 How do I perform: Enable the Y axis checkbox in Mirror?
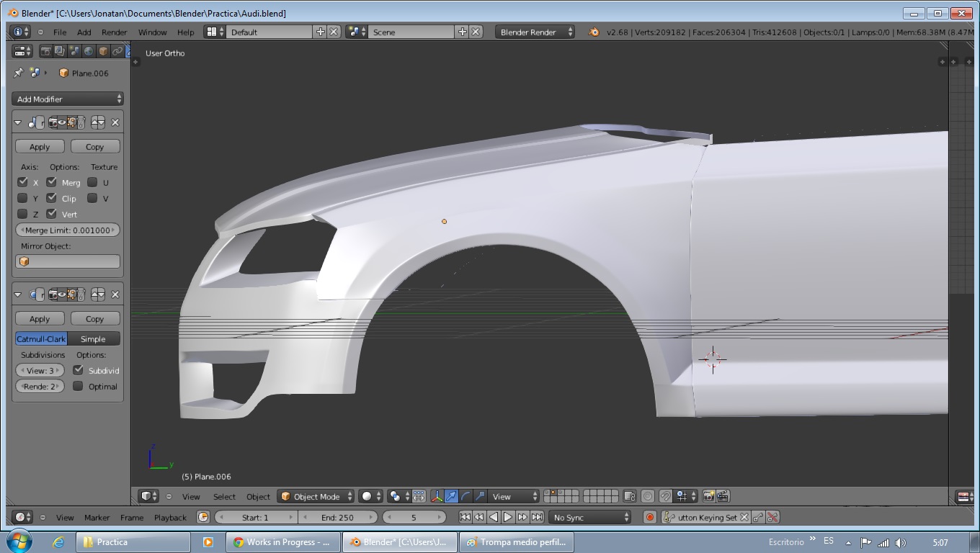click(x=22, y=198)
